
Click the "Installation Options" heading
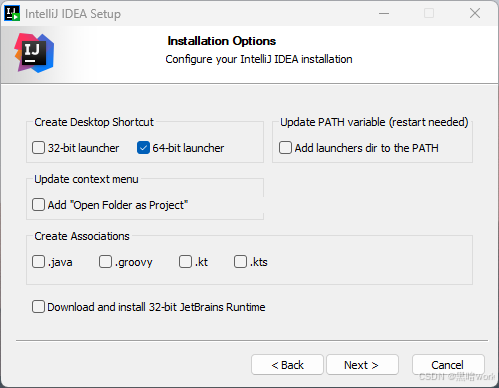[x=222, y=41]
